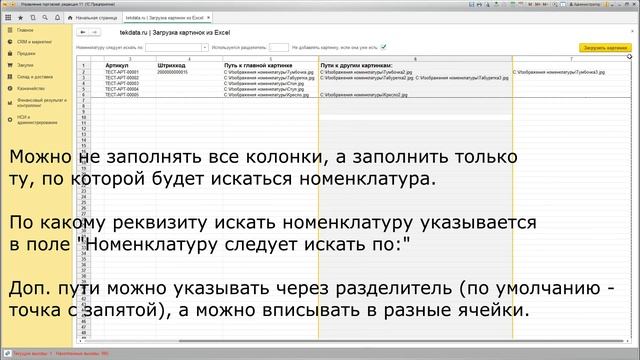The width and height of the screenshot is (640, 360).
Task: Go back with the left arrow button
Action: coord(83,32)
